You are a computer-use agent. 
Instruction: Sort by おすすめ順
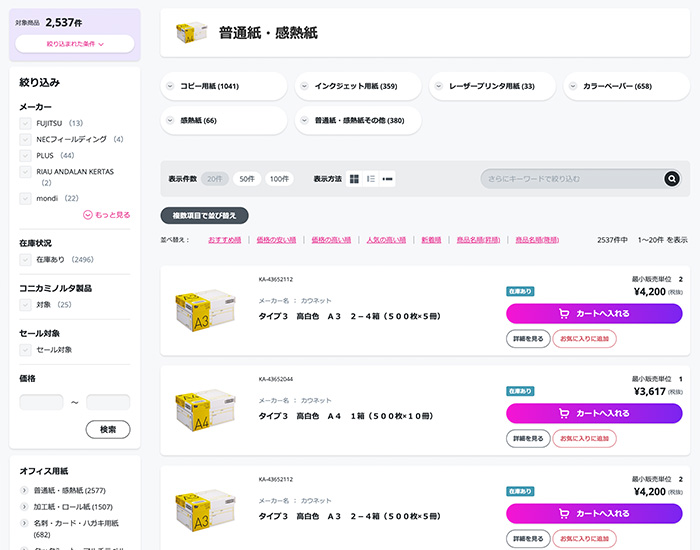pos(225,240)
